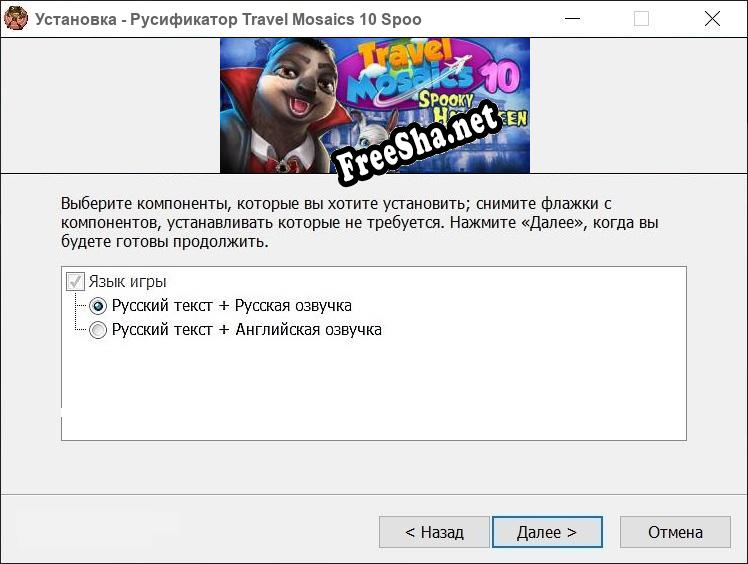Go back with the < Назад button
Viewport: 748px width, 564px height.
(x=434, y=532)
